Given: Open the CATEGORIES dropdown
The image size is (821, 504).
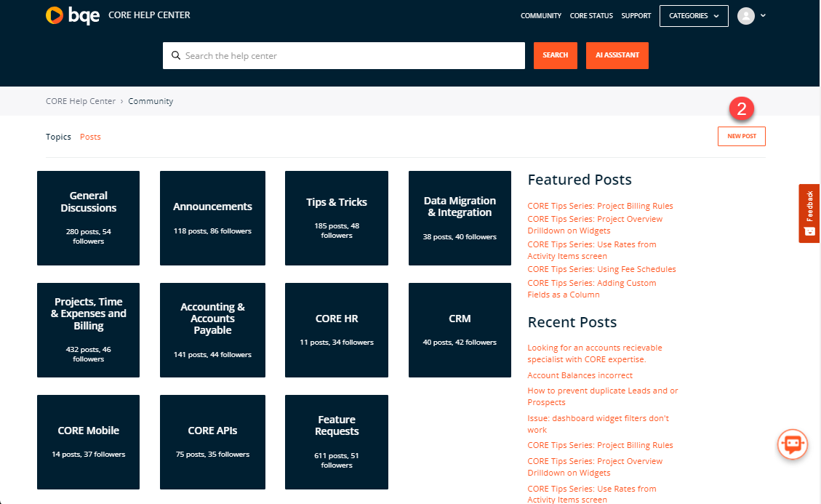Looking at the screenshot, I should coord(694,16).
